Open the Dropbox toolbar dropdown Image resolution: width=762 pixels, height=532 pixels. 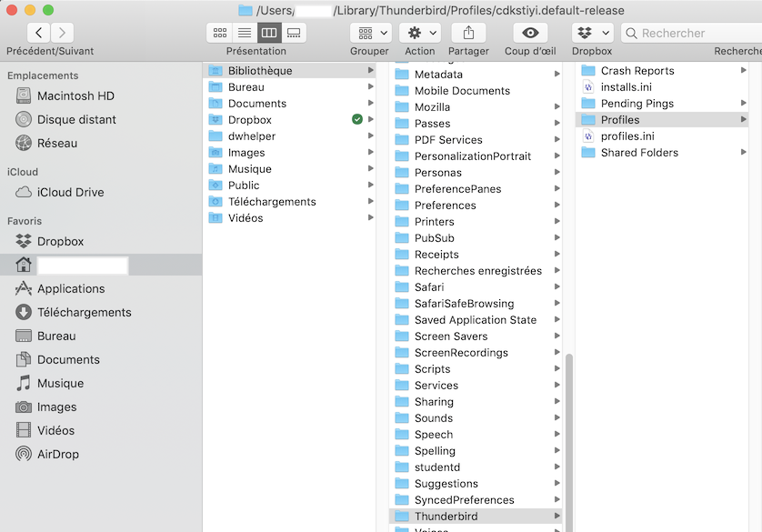coord(592,33)
